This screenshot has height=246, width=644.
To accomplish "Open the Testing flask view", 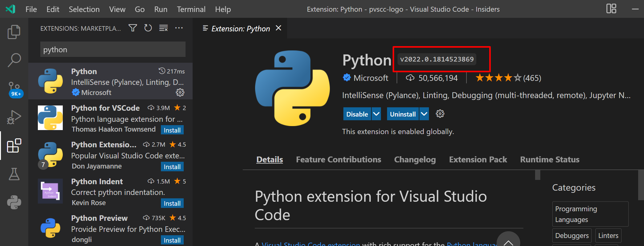I will tap(14, 174).
